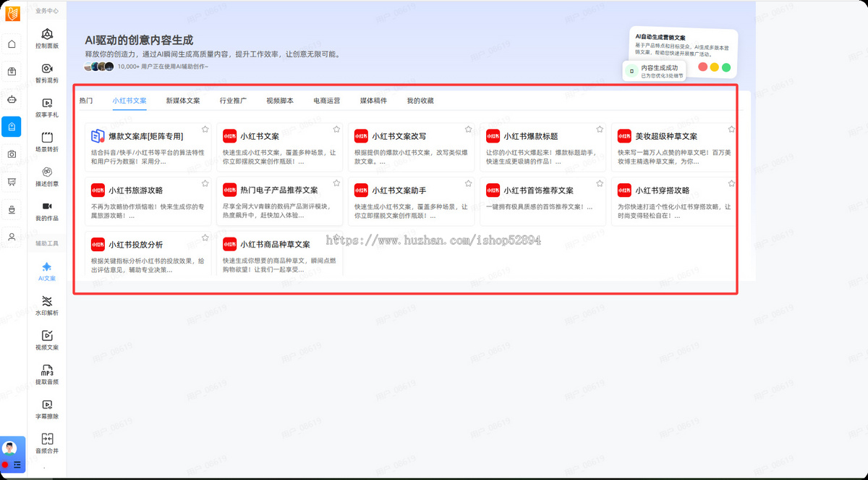The width and height of the screenshot is (868, 480).
Task: Open the home icon in the left rail
Action: pos(12,44)
